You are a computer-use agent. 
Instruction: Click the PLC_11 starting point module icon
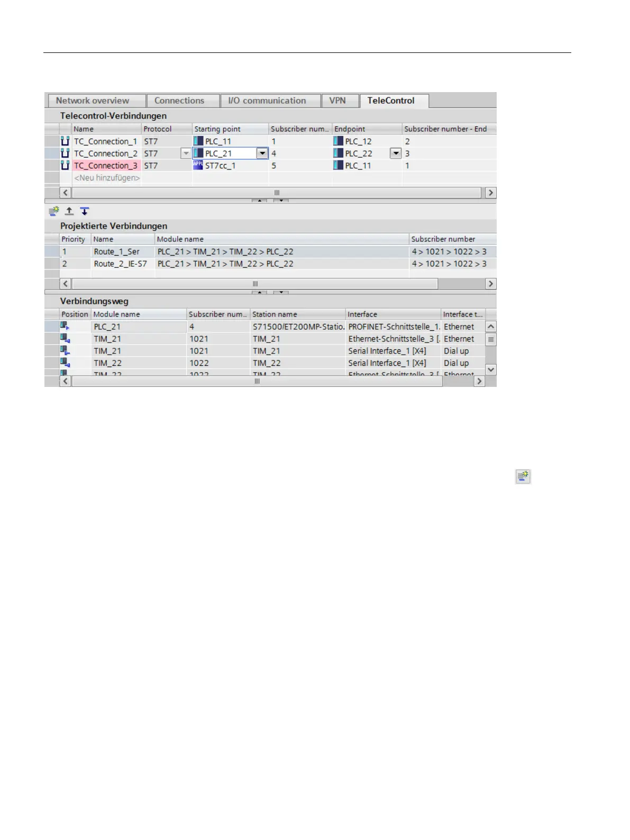tap(198, 141)
